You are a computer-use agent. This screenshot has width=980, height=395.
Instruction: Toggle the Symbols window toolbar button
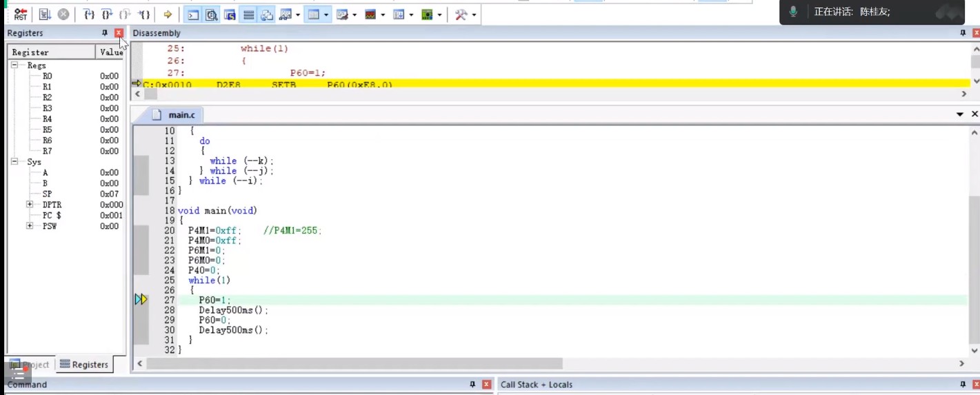pyautogui.click(x=230, y=14)
